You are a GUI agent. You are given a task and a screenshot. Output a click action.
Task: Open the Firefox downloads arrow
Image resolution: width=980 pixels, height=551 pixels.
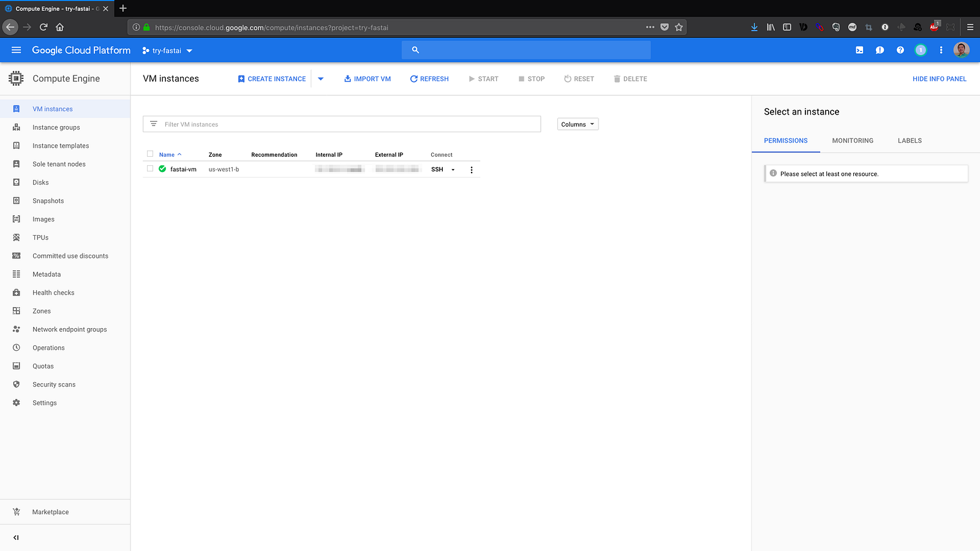[x=755, y=27]
